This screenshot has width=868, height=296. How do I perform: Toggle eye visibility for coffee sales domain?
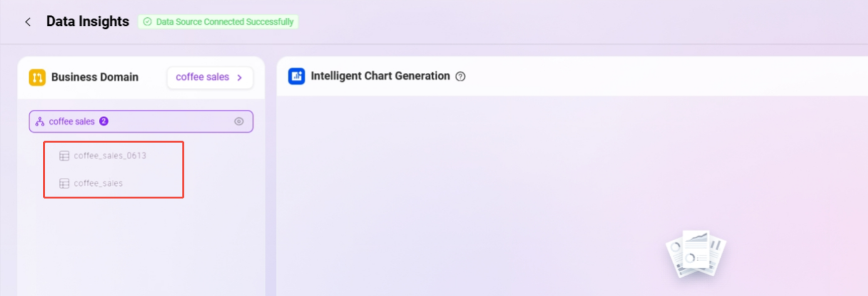tap(239, 122)
